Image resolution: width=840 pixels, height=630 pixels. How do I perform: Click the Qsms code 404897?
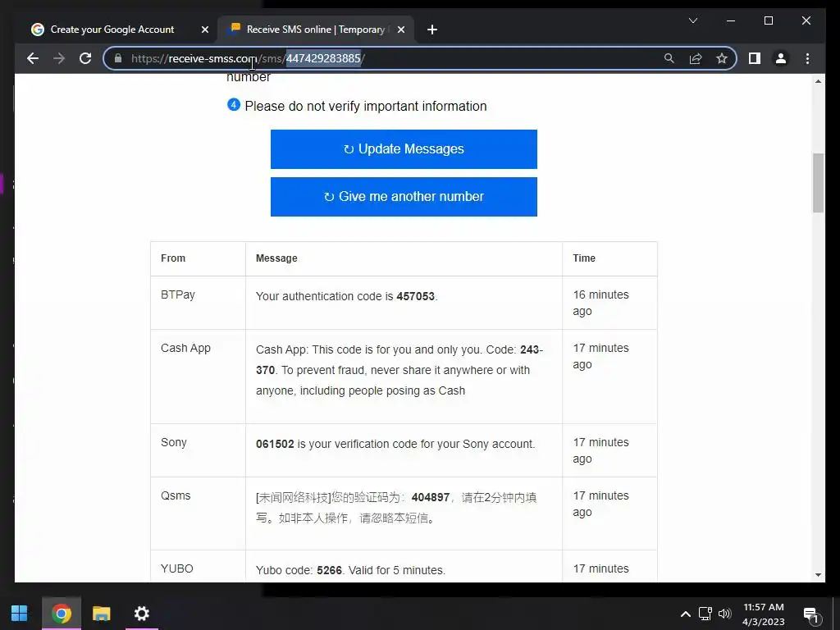tap(430, 498)
